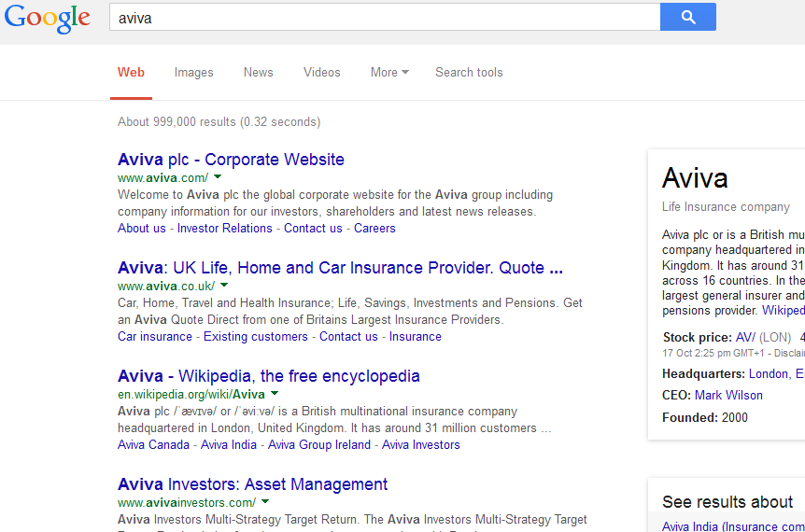Click into the search box containing aviva
Screen dimensions: 805x532
click(383, 18)
